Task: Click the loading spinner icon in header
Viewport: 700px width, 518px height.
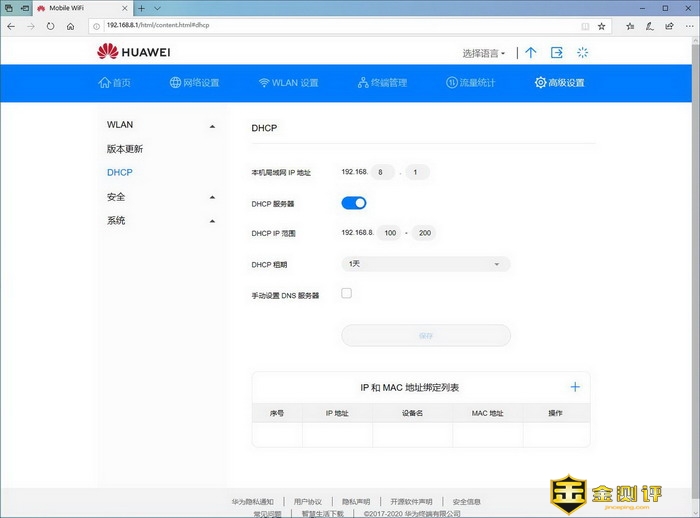Action: pos(584,52)
